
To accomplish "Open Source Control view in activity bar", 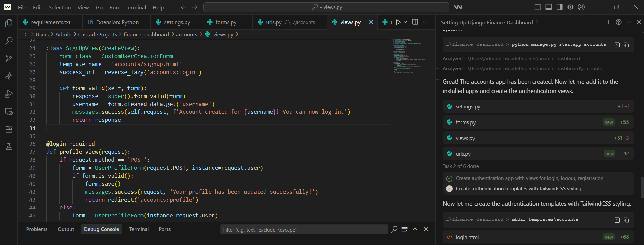I will pos(9,59).
